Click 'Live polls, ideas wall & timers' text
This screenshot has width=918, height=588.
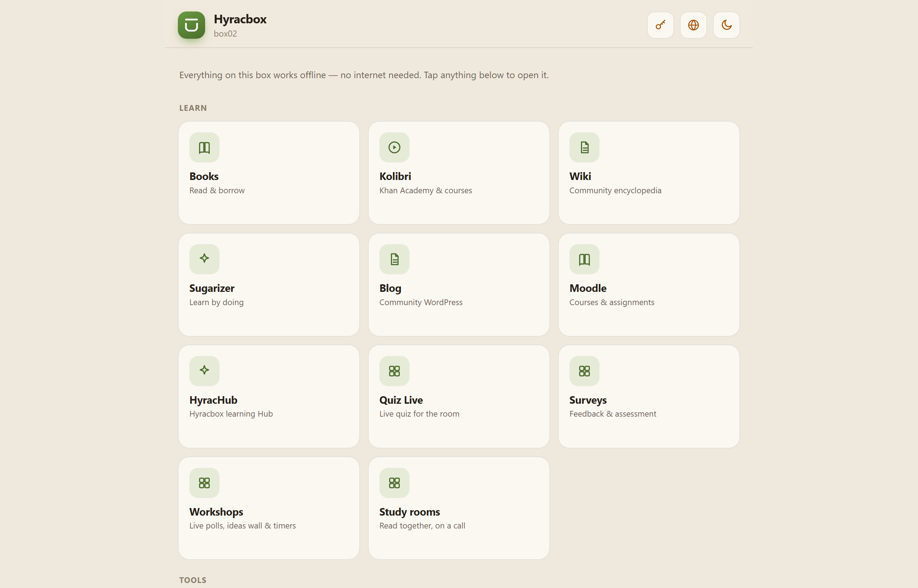point(242,525)
